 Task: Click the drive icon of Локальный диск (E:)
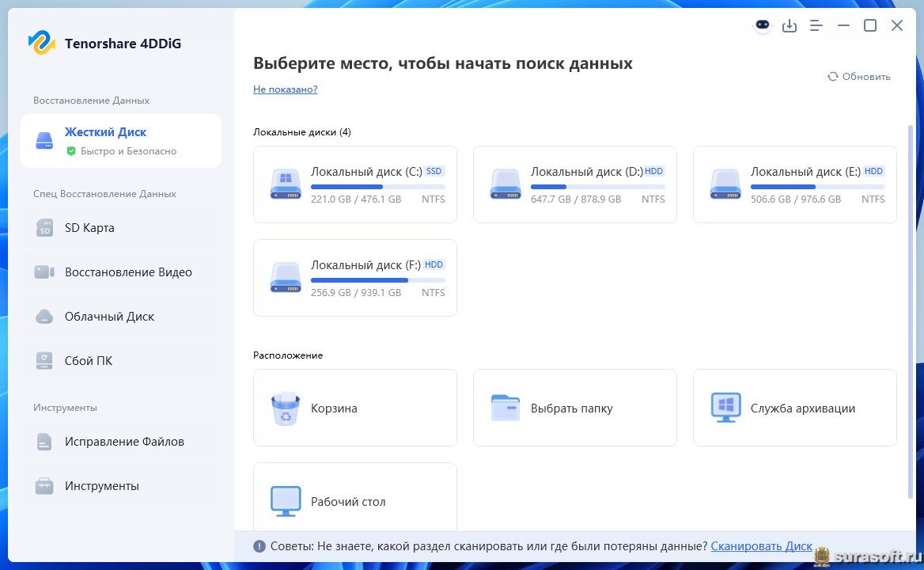point(725,184)
